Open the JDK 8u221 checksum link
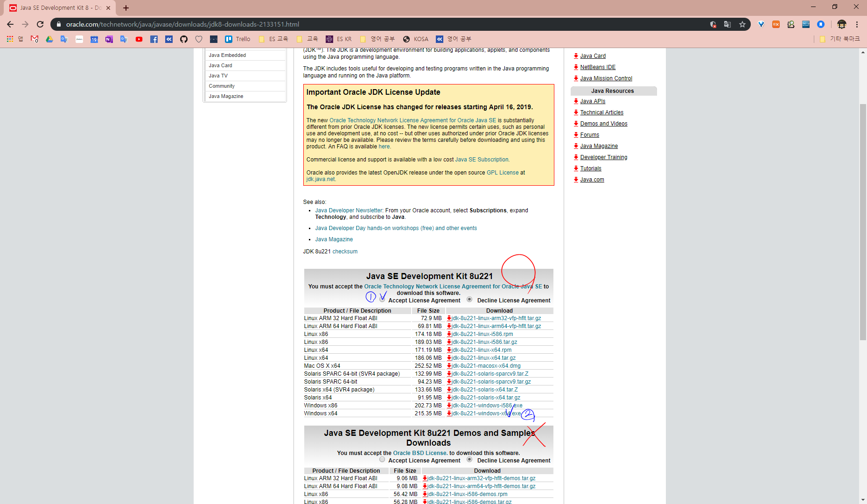The width and height of the screenshot is (867, 504). click(345, 252)
